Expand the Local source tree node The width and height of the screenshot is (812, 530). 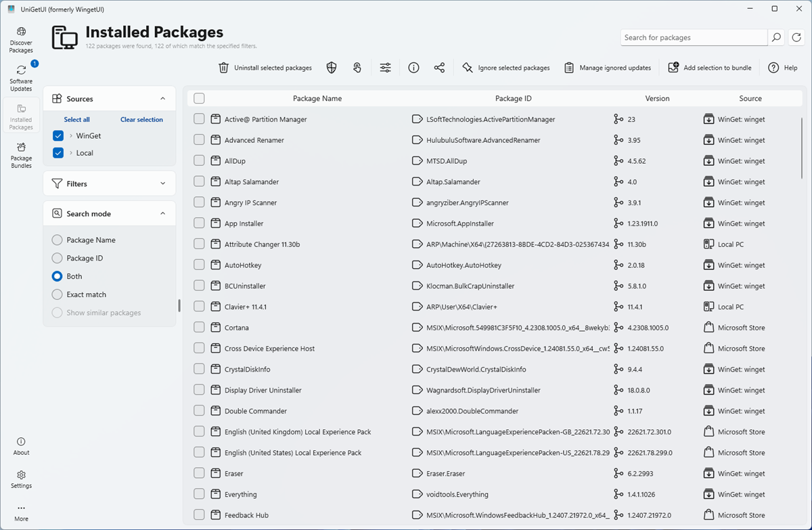(71, 153)
